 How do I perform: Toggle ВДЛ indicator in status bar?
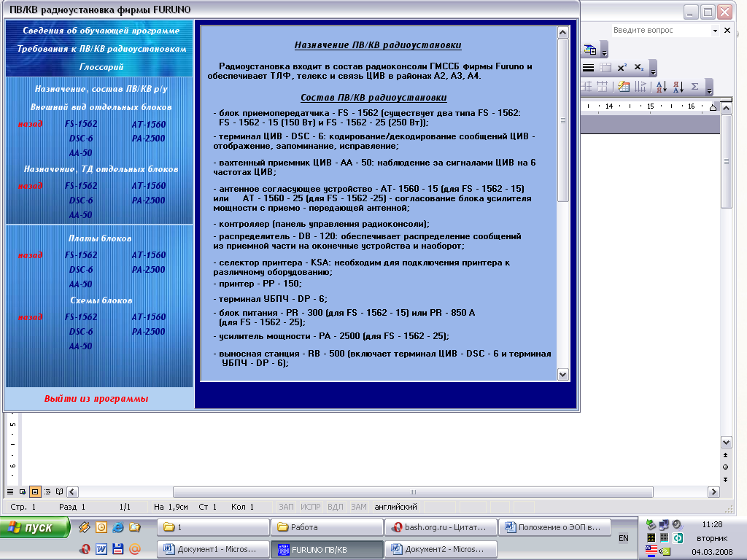point(336,507)
